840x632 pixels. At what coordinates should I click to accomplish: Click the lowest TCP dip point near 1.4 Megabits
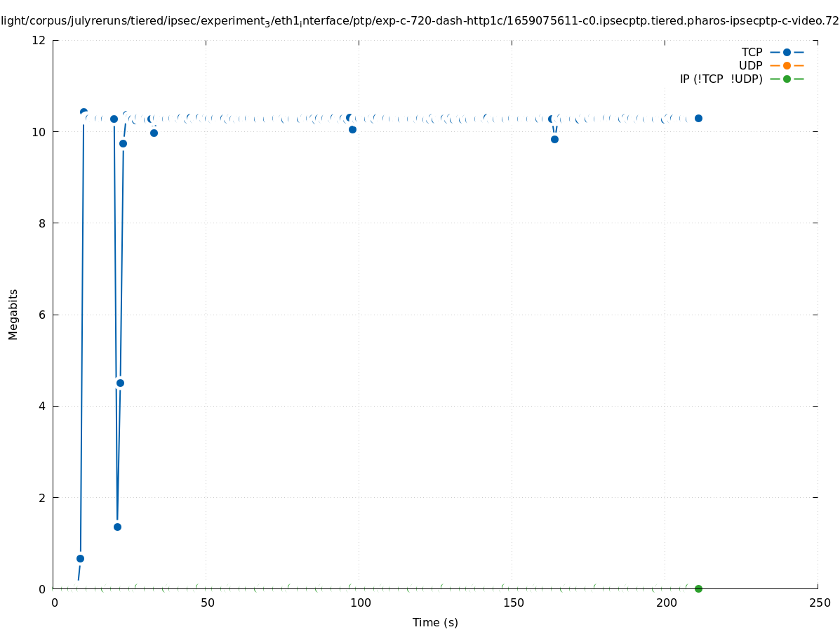[x=117, y=527]
